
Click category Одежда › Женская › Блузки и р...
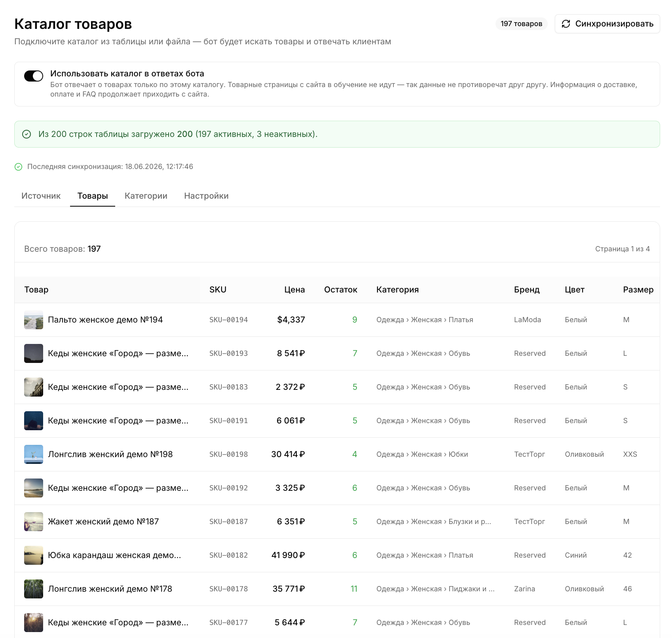pos(434,522)
